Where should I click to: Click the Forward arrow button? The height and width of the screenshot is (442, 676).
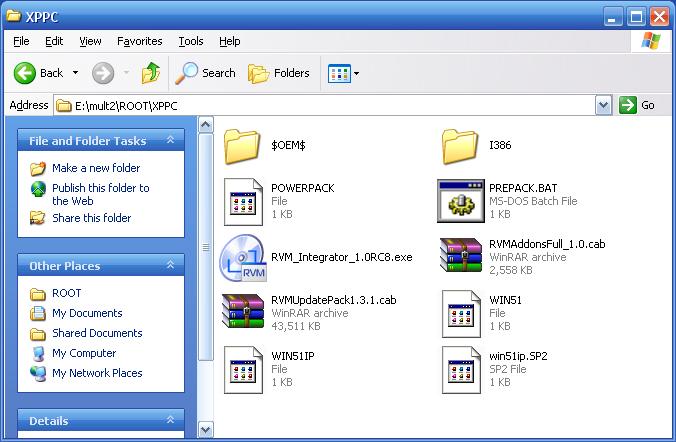click(x=103, y=73)
